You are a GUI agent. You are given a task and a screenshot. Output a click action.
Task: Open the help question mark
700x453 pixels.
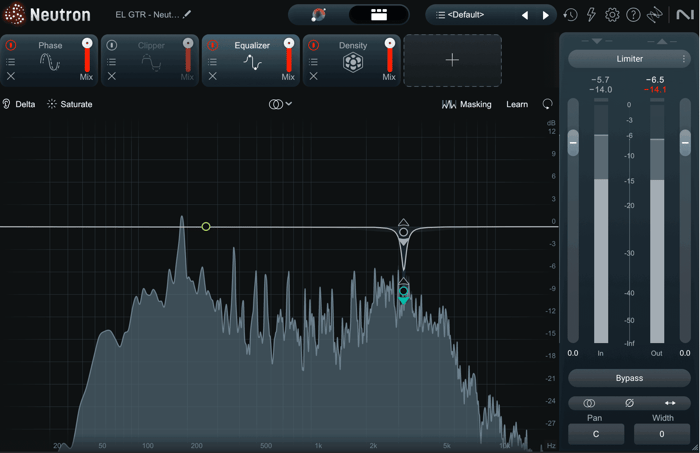click(x=633, y=15)
